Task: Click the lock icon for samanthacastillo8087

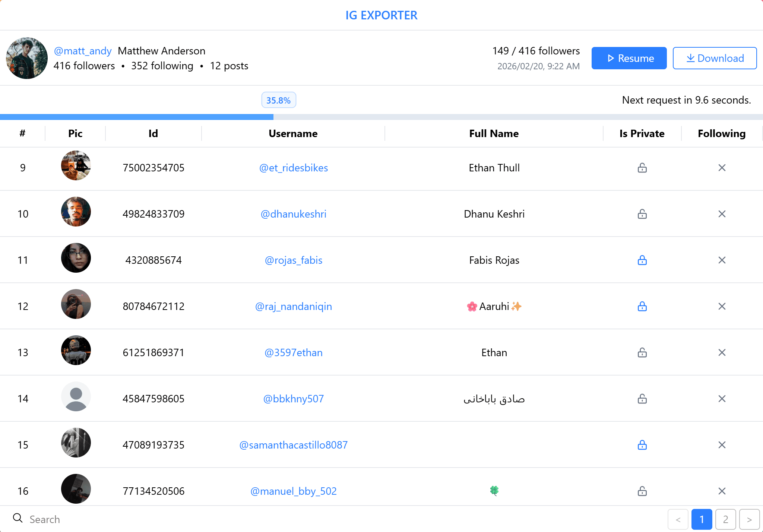Action: coord(642,445)
